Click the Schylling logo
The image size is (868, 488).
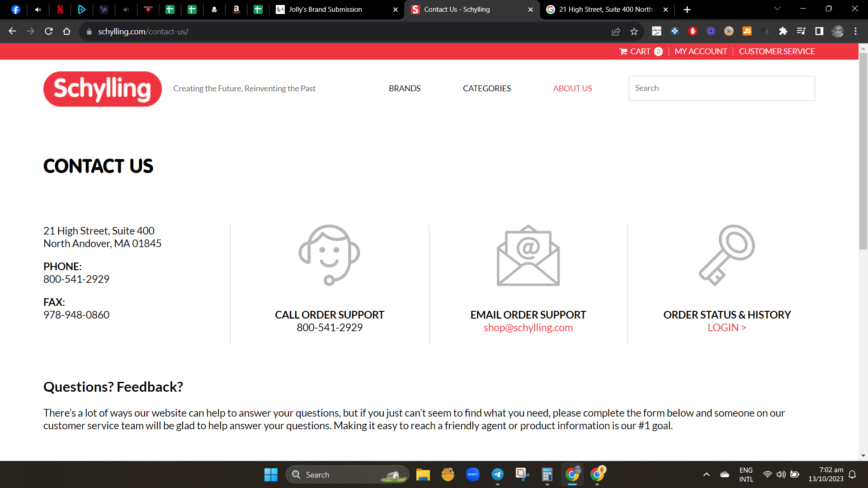point(103,89)
